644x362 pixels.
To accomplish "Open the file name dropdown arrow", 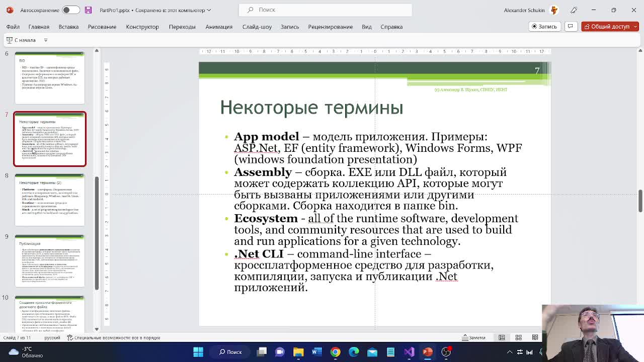I will click(209, 10).
